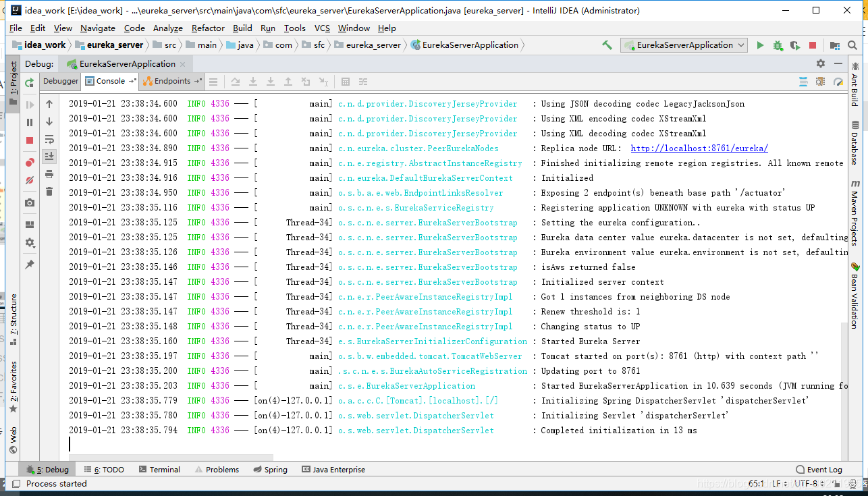
Task: Switch to Debugger tab
Action: (x=61, y=81)
